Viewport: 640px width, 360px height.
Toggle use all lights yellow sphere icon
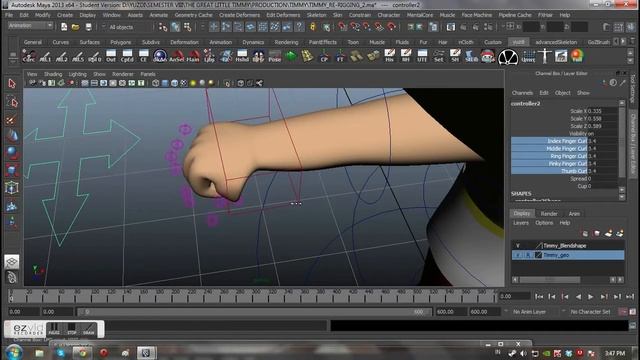[193, 83]
